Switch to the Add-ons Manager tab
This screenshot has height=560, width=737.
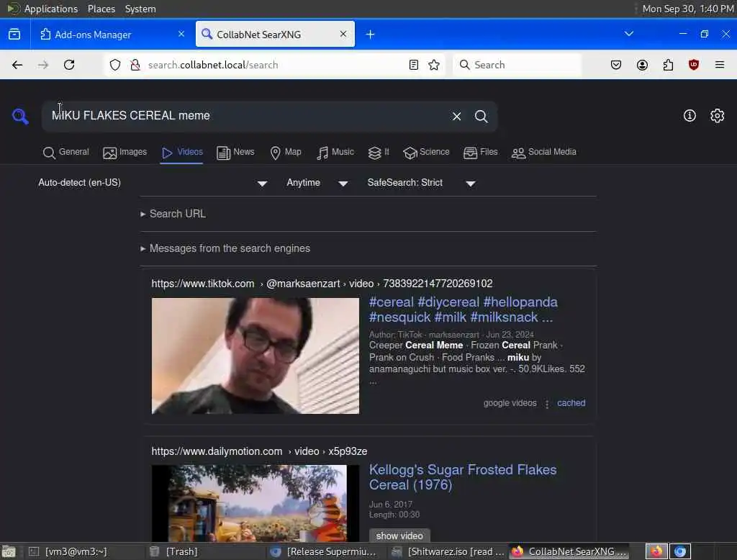point(112,35)
